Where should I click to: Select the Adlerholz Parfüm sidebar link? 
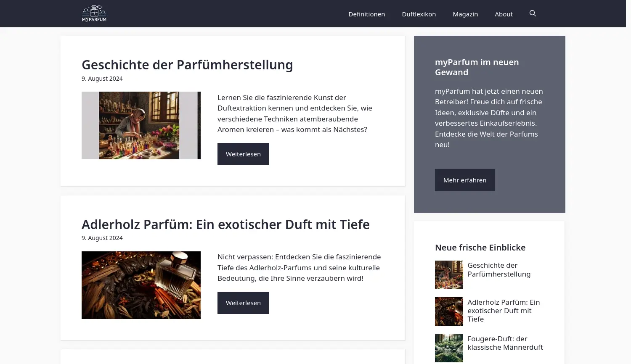(503, 311)
